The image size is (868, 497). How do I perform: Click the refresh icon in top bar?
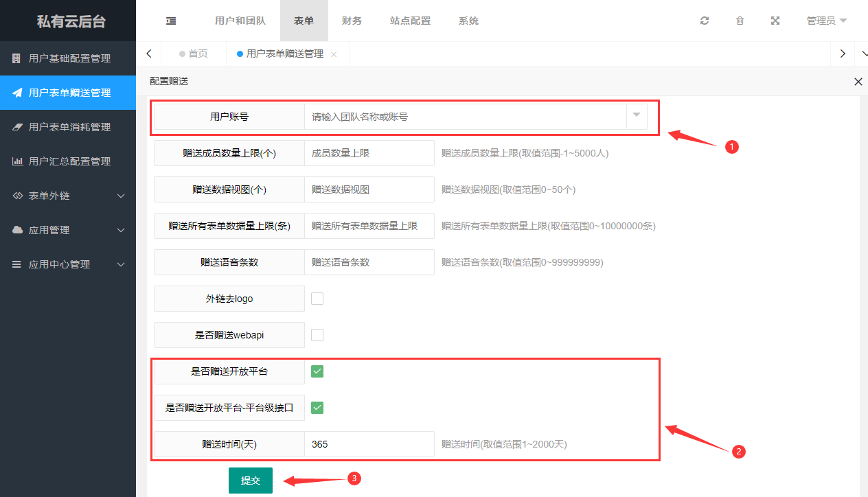coord(705,21)
